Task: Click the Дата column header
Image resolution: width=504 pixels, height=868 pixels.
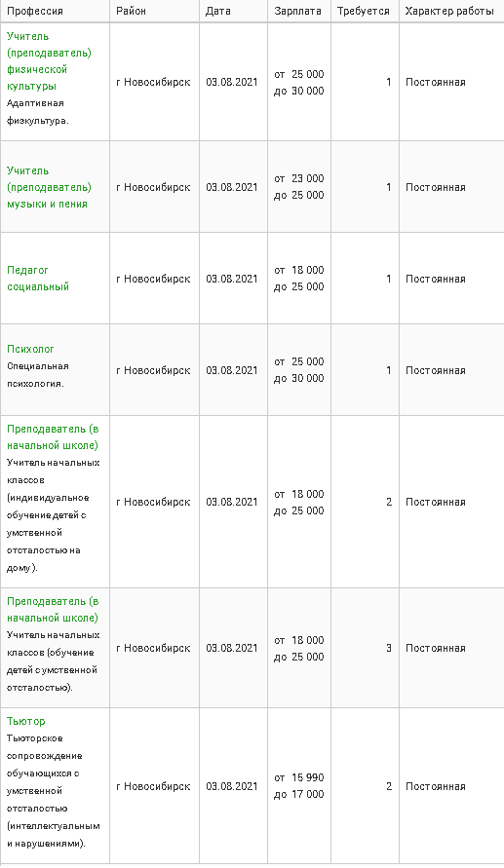Action: coord(218,11)
